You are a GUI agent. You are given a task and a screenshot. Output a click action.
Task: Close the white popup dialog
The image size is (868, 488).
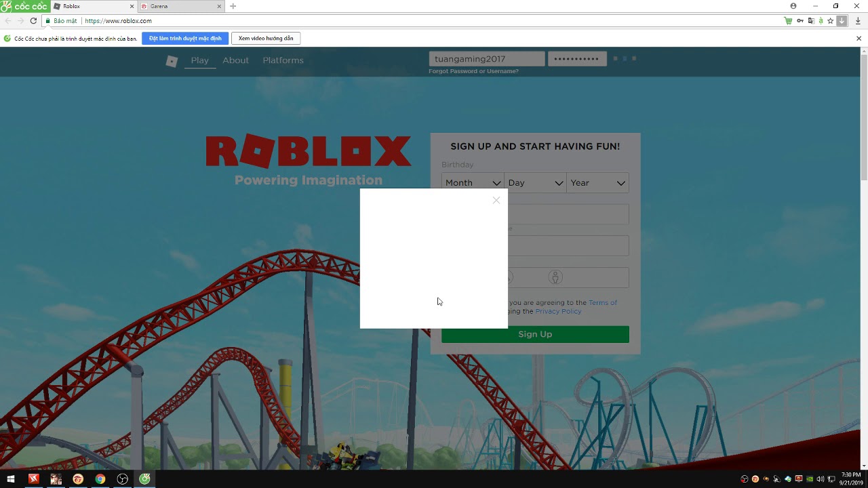pos(496,200)
